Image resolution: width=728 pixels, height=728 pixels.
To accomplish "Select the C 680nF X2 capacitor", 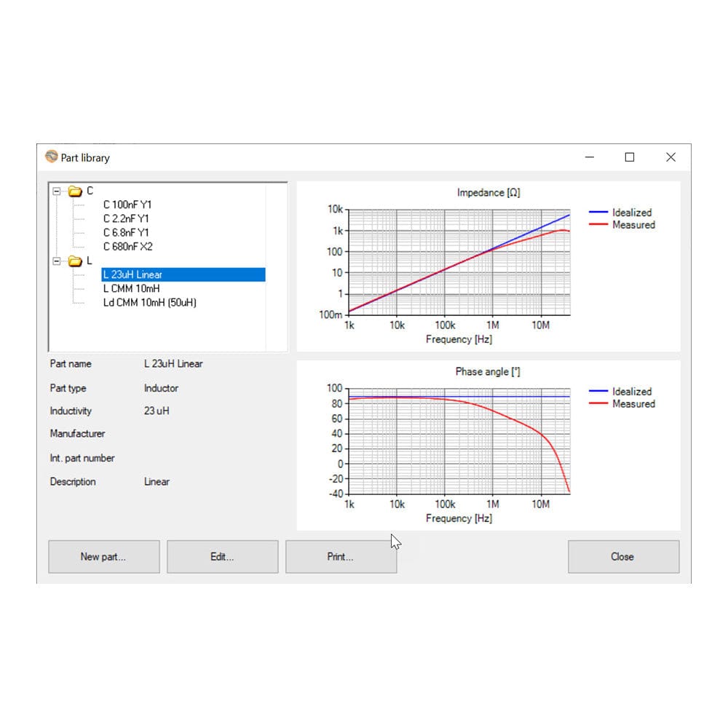I will (128, 247).
